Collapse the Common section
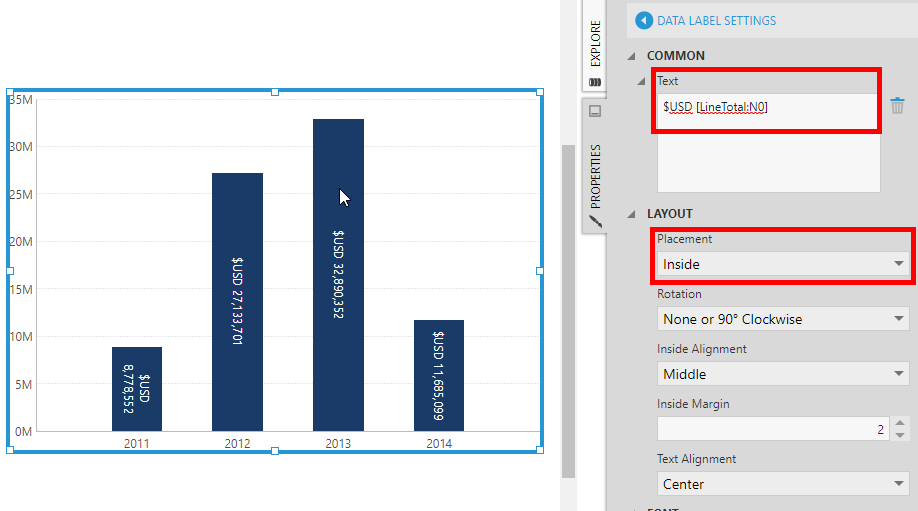Viewport: 918px width, 511px height. (632, 56)
